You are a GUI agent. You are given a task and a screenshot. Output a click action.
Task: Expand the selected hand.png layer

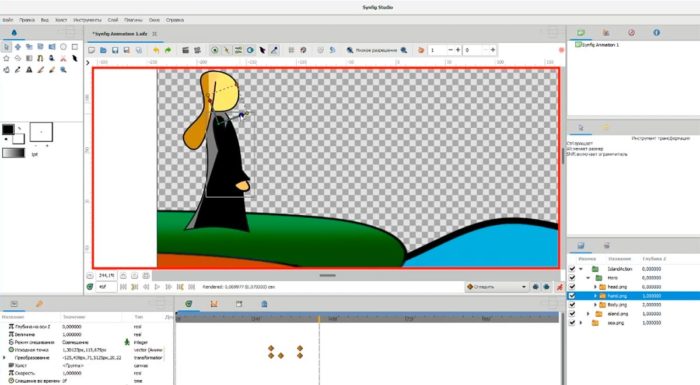pyautogui.click(x=595, y=296)
